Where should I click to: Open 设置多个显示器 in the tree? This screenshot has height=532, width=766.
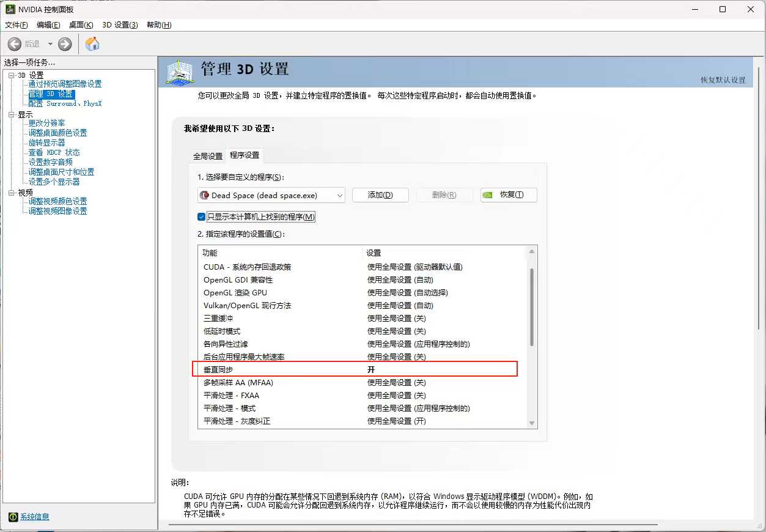click(54, 182)
